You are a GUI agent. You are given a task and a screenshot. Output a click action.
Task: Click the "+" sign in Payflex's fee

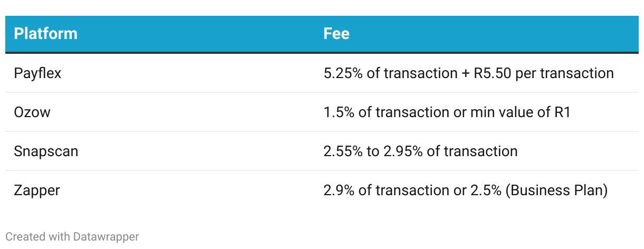(464, 73)
